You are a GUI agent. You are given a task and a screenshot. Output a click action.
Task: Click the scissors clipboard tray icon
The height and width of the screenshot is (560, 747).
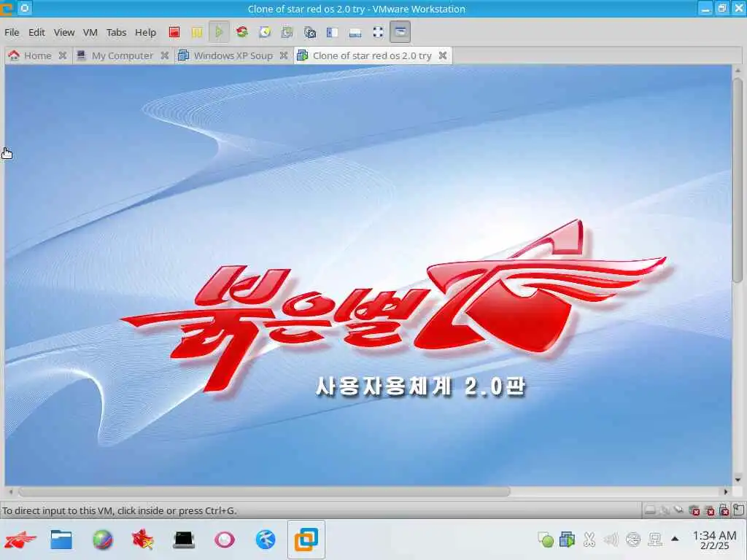tap(589, 540)
